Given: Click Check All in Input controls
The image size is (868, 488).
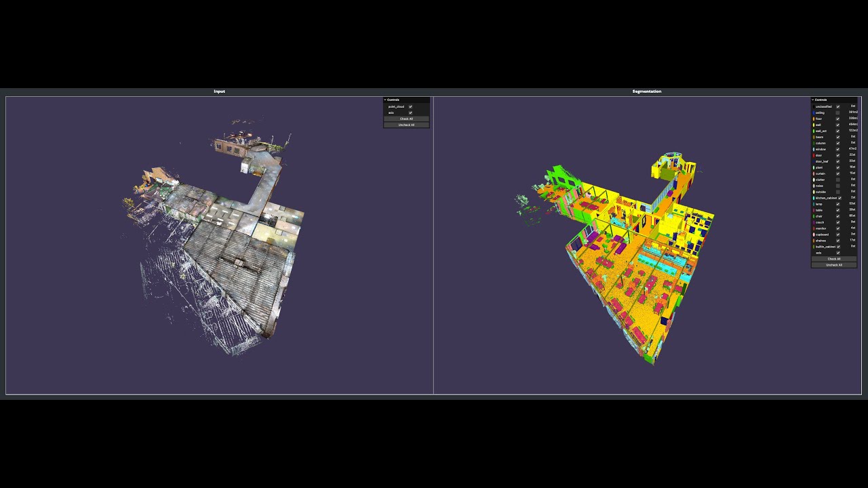Looking at the screenshot, I should [406, 119].
